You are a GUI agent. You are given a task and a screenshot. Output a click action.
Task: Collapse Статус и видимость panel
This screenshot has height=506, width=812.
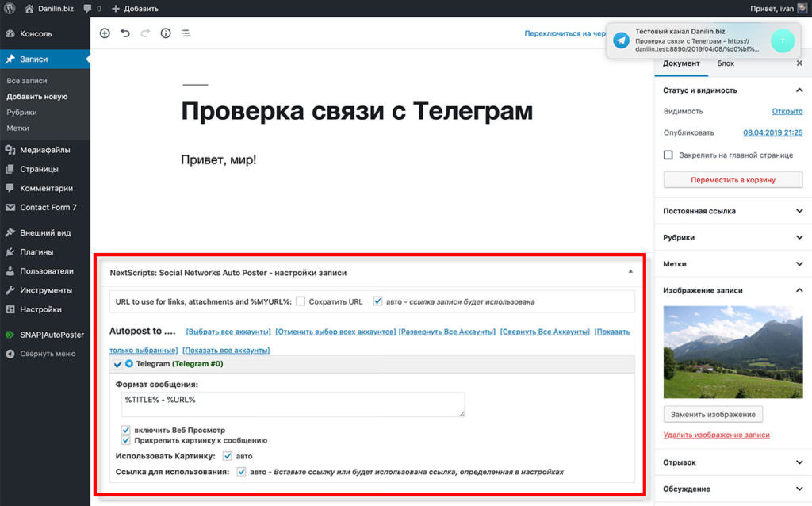[733, 90]
